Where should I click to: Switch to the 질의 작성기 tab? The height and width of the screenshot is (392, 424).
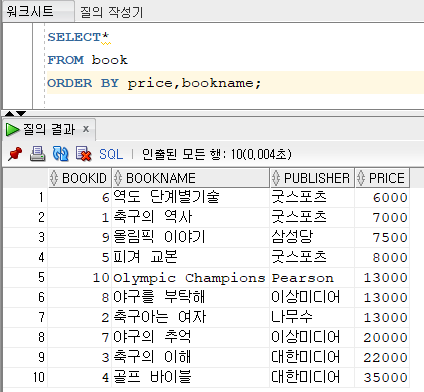(x=111, y=13)
